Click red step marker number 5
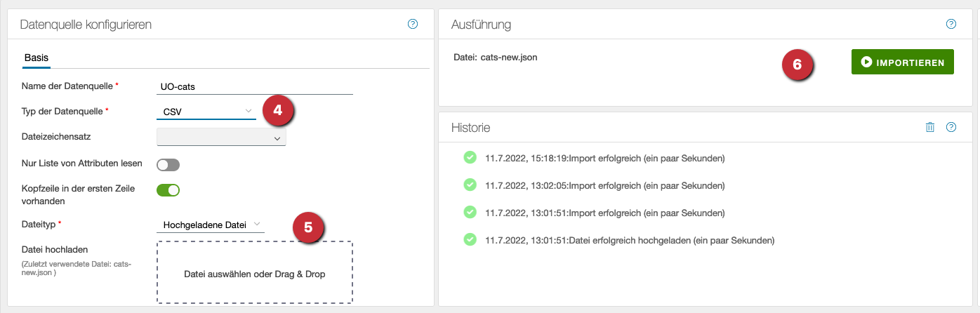Screen dimensions: 980x313 point(307,227)
